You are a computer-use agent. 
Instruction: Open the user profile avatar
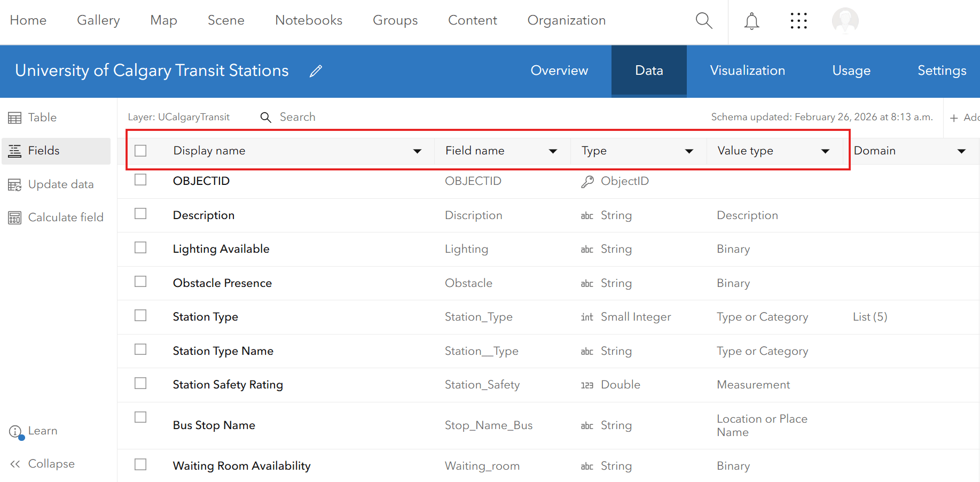click(x=845, y=21)
